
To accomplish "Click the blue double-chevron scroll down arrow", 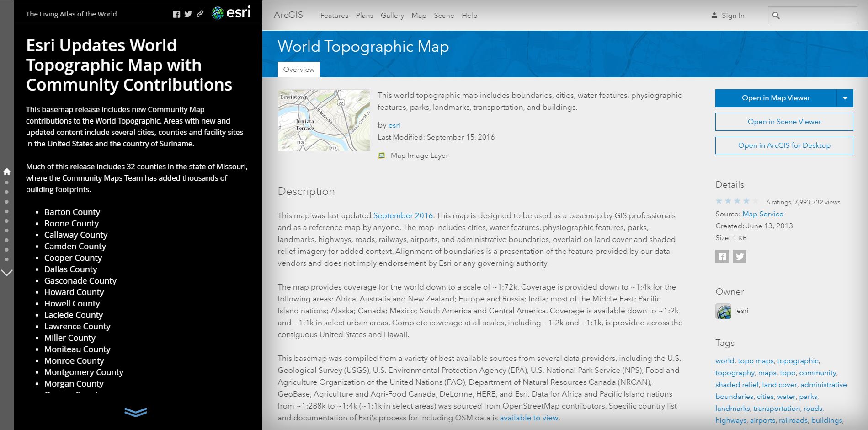I will click(136, 412).
